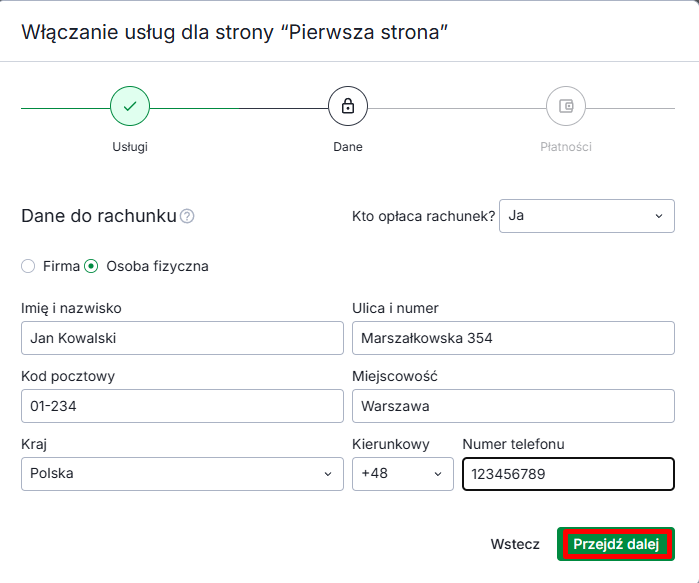Select the Miejscowość field with Warszawa
This screenshot has width=699, height=583.
coord(513,406)
